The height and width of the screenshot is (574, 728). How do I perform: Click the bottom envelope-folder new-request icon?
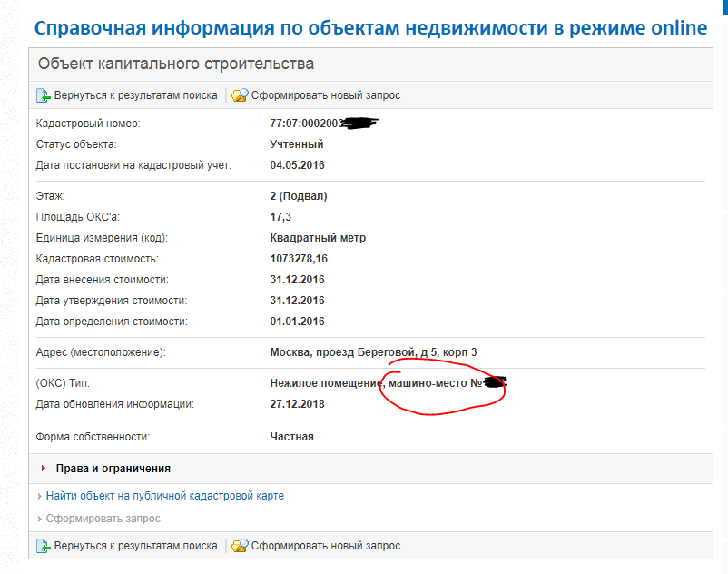tap(238, 546)
